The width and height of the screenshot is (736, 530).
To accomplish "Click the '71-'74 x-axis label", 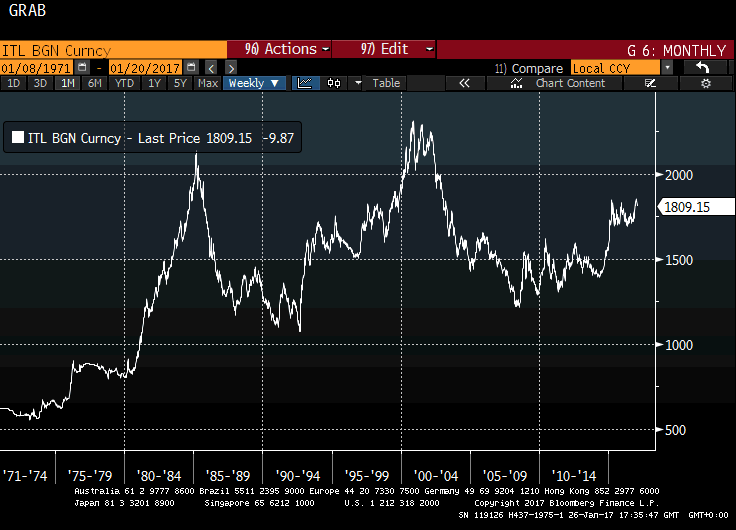I will [25, 476].
